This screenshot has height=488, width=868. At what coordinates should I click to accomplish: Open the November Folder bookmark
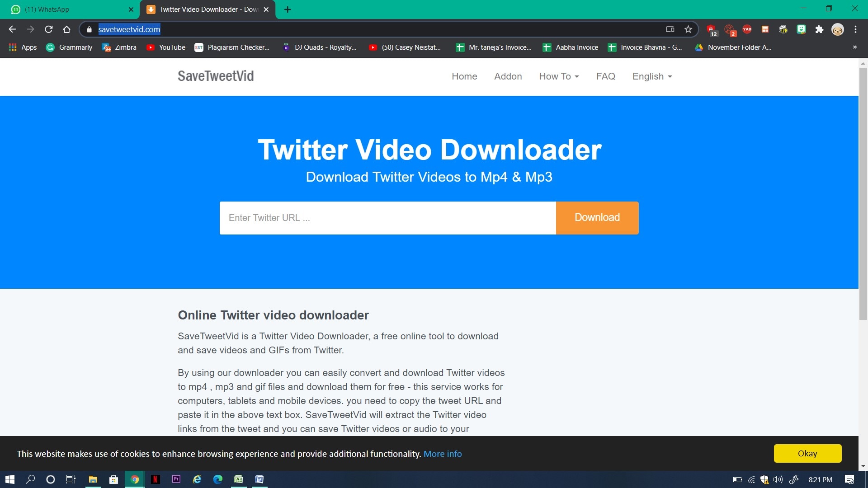733,47
